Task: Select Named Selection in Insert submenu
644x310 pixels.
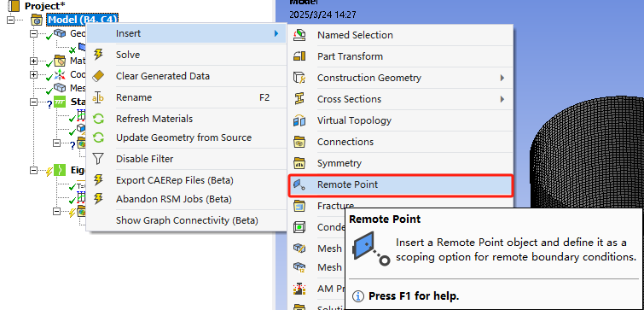Action: (400, 35)
